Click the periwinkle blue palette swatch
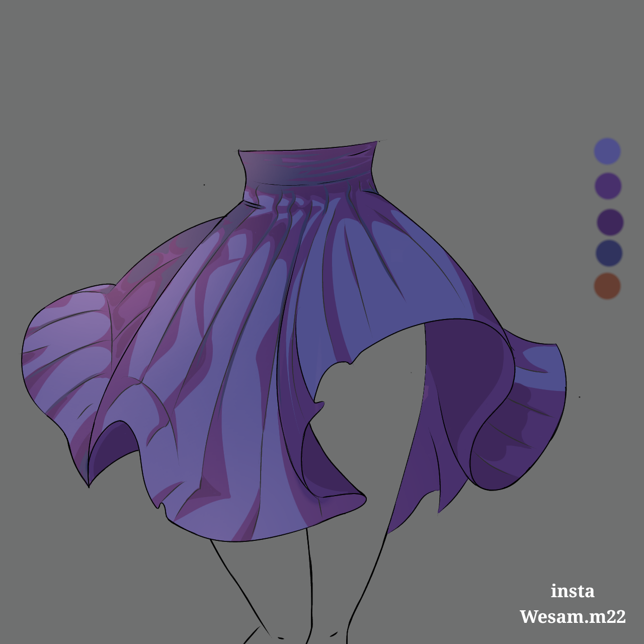 (x=607, y=151)
